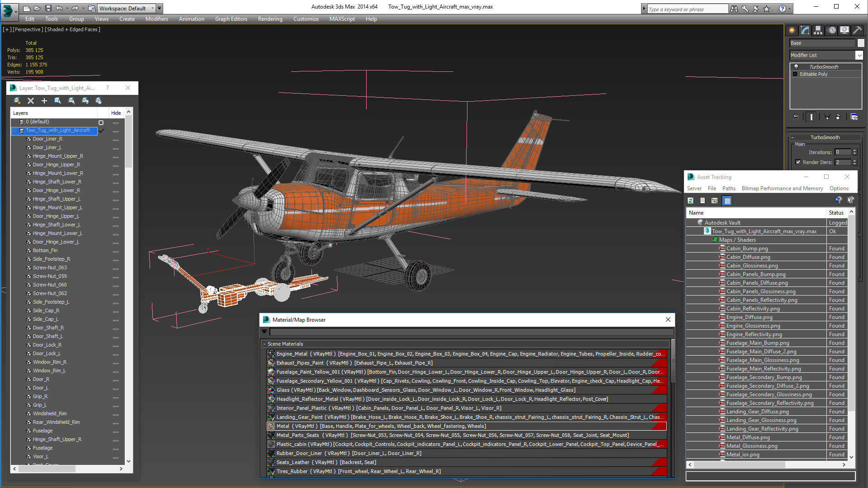Open the Hierarchy command panel

coord(818,30)
